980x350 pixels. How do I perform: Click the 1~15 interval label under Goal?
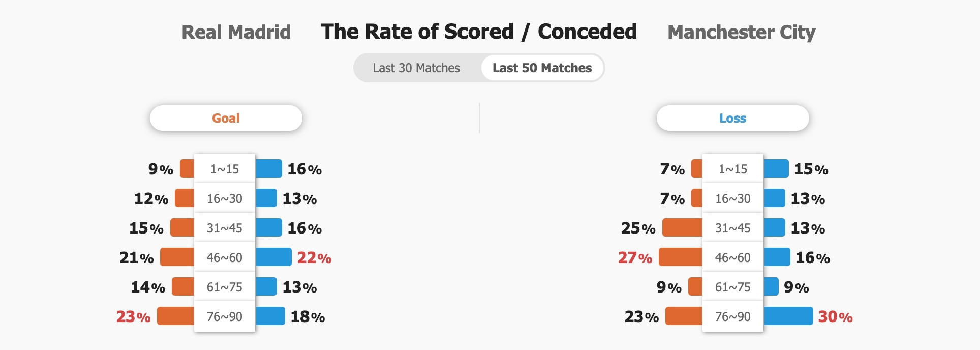(x=225, y=169)
